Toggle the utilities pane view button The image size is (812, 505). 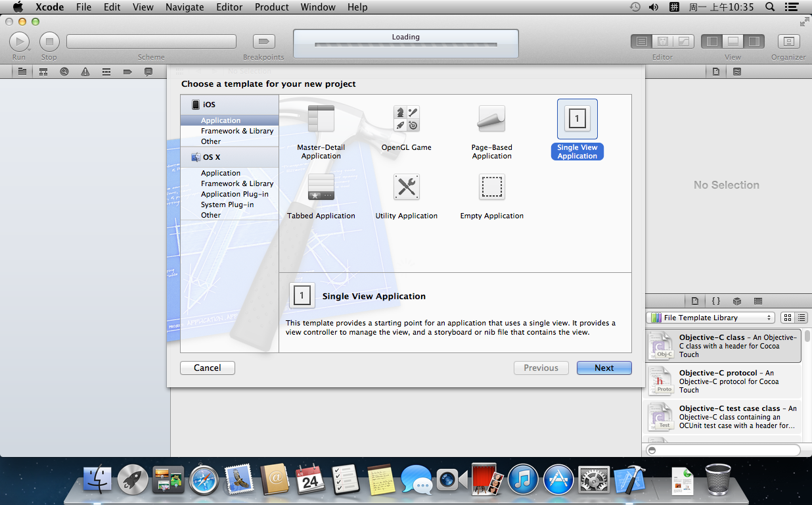tap(754, 41)
